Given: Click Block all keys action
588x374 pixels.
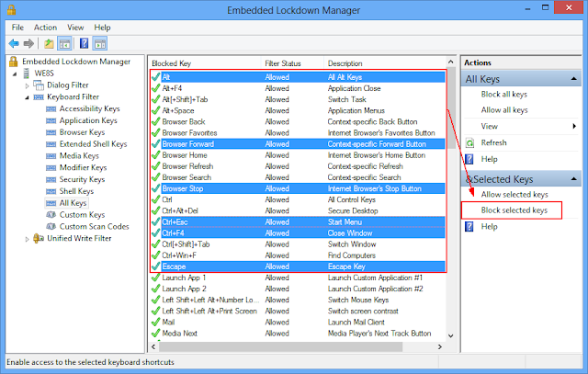Looking at the screenshot, I should (x=504, y=95).
